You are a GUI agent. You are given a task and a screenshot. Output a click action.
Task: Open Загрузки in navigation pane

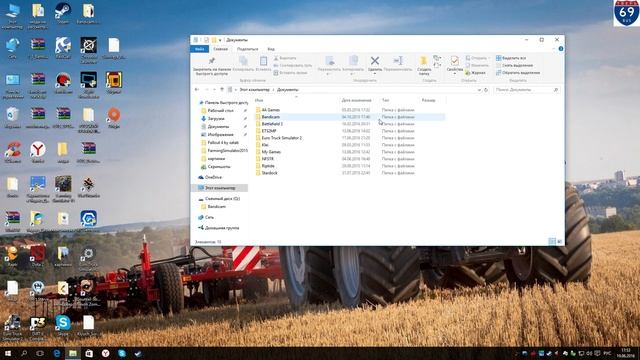point(216,119)
